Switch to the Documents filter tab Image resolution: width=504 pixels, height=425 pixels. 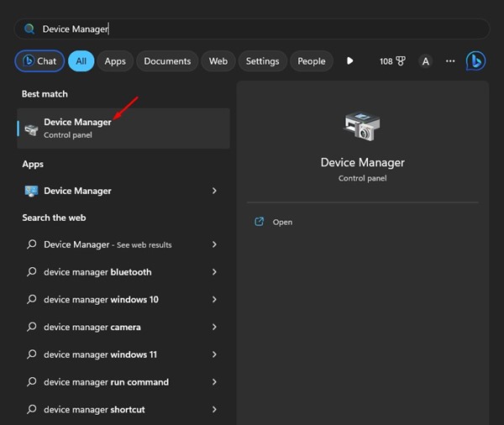pos(167,61)
